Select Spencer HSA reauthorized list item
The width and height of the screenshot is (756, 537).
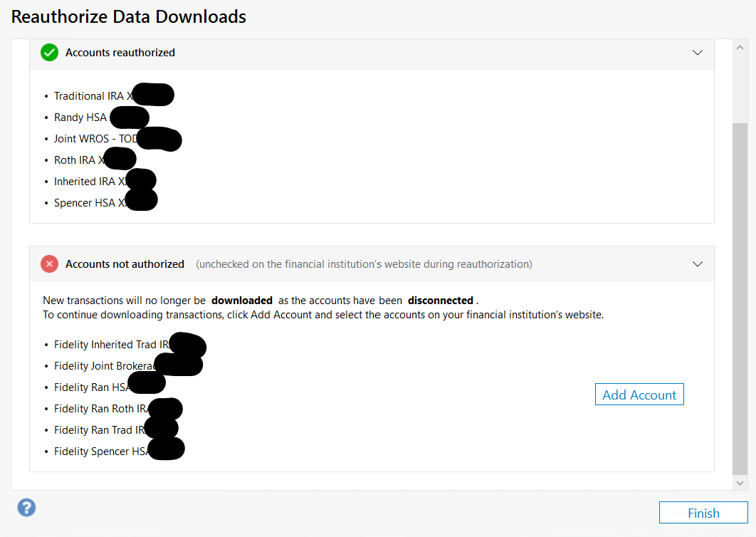click(x=100, y=203)
